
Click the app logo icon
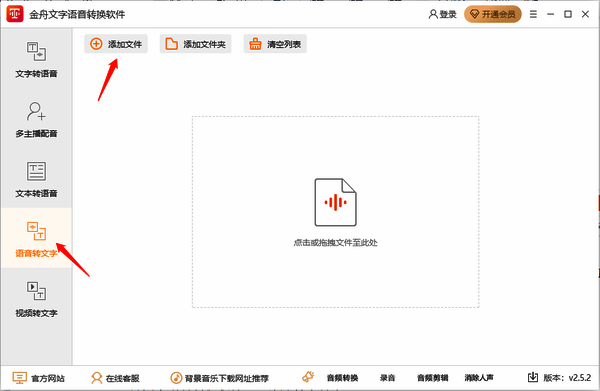(15, 14)
